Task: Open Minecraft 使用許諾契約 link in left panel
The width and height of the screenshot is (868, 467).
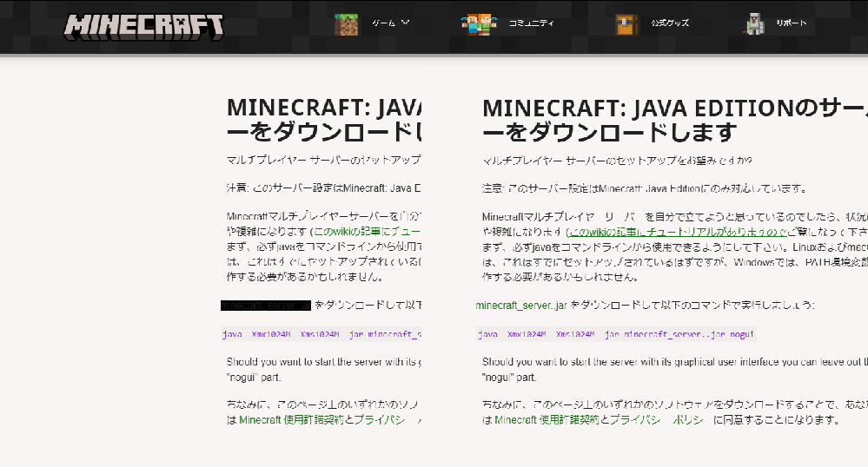Action: [x=291, y=420]
